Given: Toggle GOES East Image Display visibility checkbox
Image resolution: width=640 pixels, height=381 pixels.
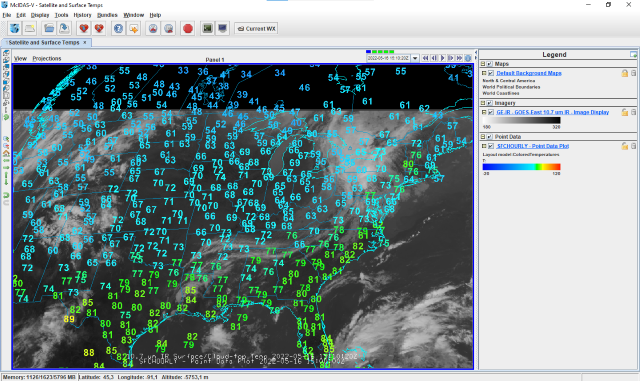Looking at the screenshot, I should click(x=491, y=112).
